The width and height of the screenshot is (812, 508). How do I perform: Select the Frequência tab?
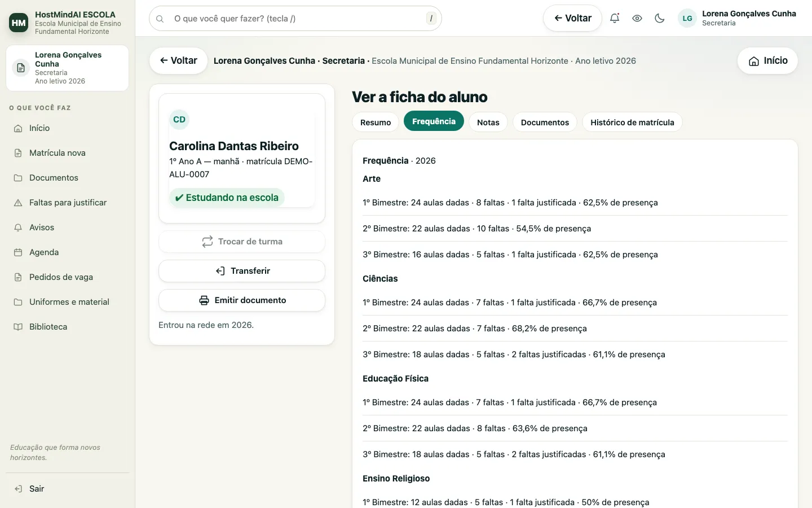[434, 121]
